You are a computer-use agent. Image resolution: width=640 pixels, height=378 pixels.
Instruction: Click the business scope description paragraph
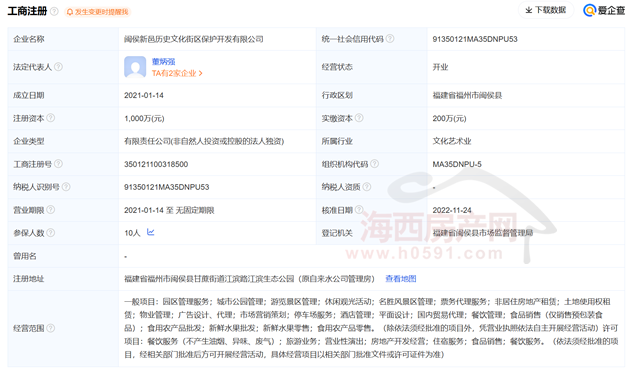pos(371,328)
